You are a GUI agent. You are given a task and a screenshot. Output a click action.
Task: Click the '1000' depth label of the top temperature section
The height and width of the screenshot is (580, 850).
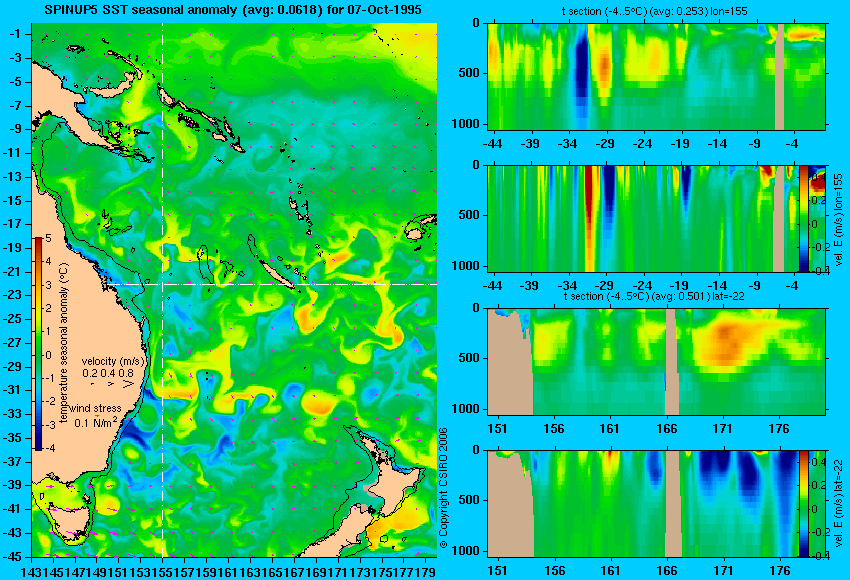pyautogui.click(x=466, y=124)
